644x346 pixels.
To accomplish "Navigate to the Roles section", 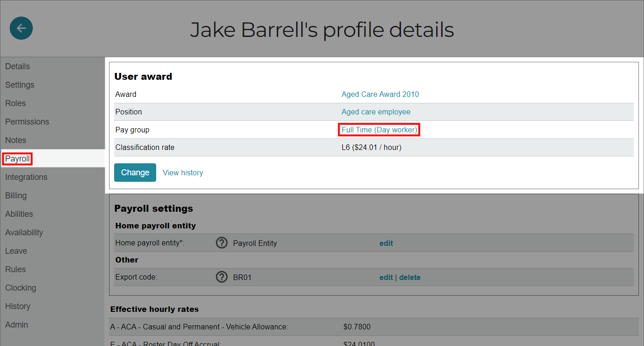I will pos(15,103).
